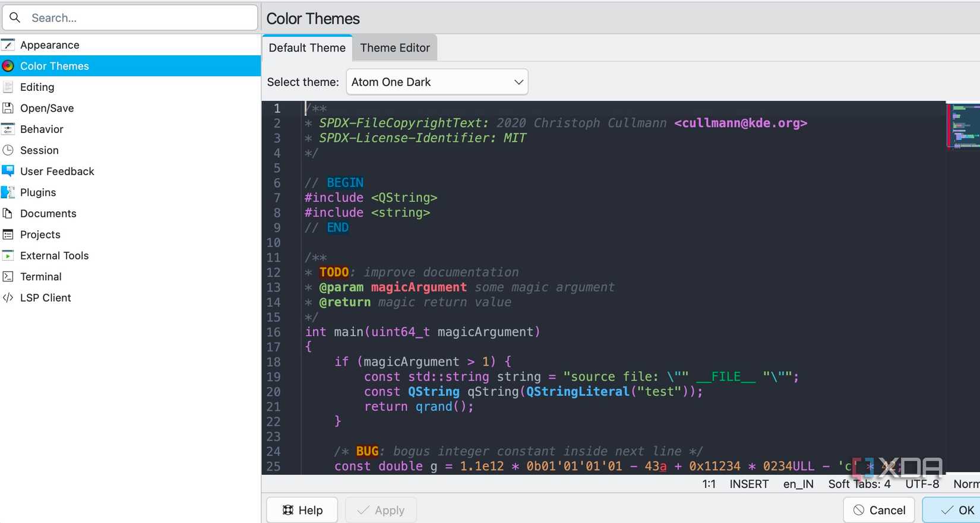Click the Appearance sidebar icon
This screenshot has height=523, width=980.
[8, 45]
